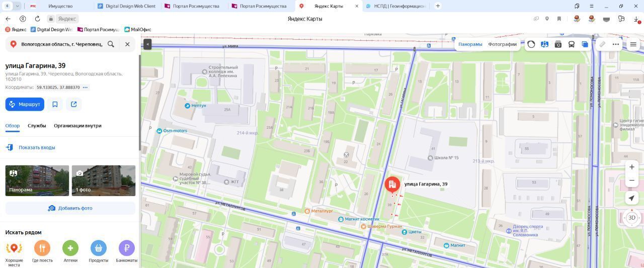644x268 pixels.
Task: Click the red улица Гагарина, 39 marker
Action: 392,185
